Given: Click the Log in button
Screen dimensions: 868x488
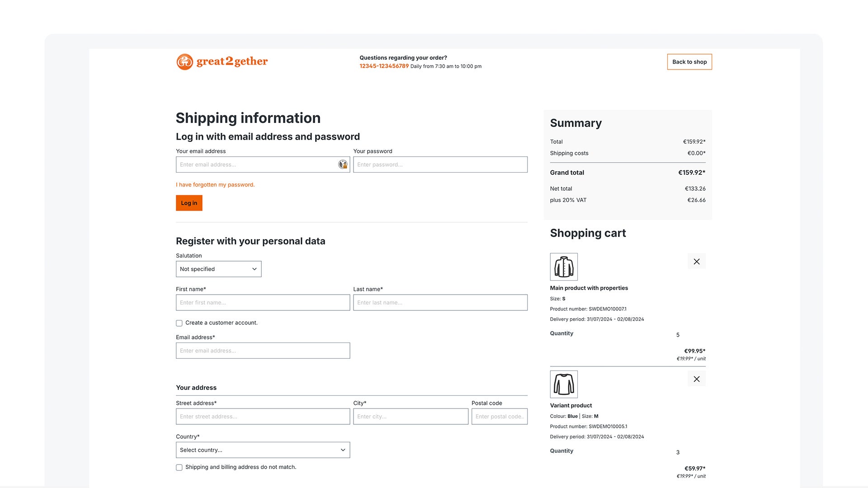Looking at the screenshot, I should coord(189,202).
